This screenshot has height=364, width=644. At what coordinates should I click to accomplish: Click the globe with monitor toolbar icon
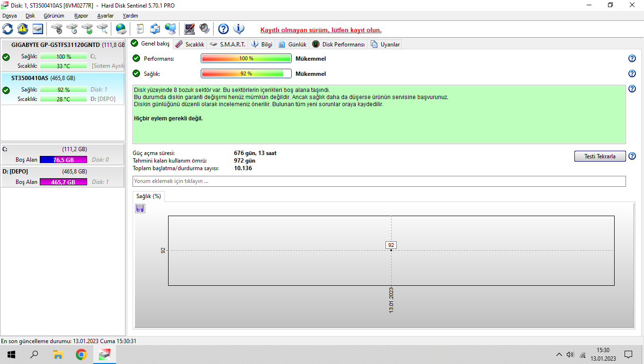click(170, 29)
